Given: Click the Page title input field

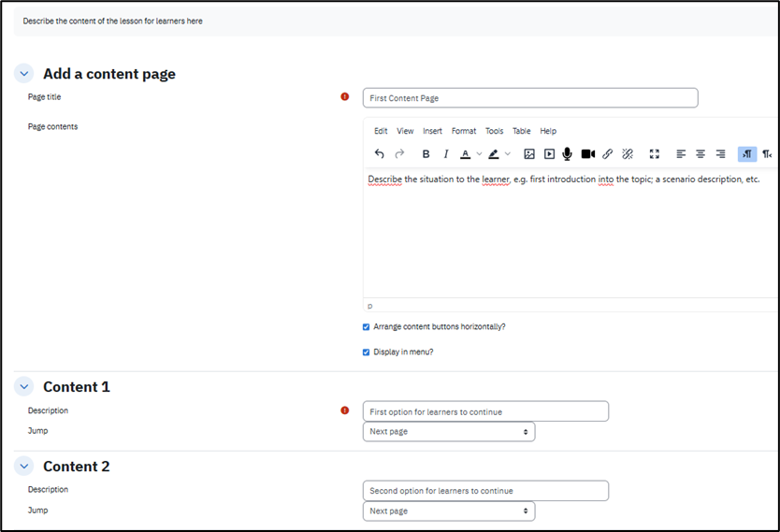Looking at the screenshot, I should 530,98.
